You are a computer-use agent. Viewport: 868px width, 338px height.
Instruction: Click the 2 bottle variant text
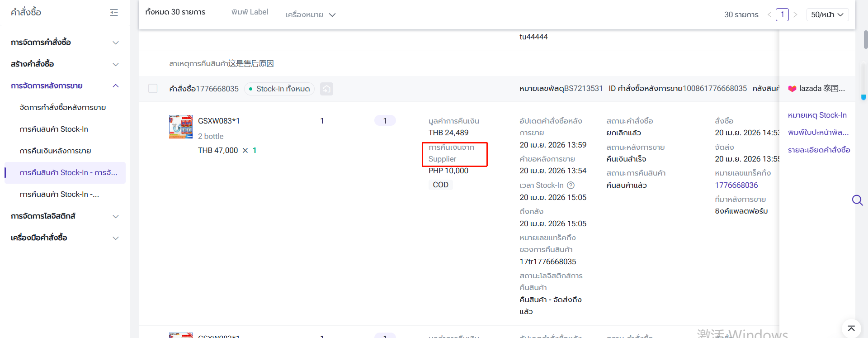211,136
